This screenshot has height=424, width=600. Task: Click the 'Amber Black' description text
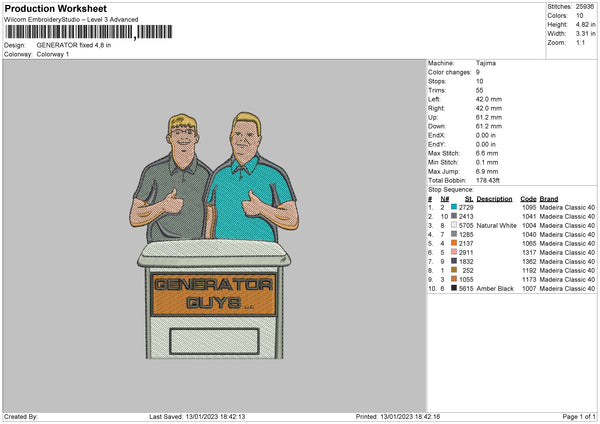tap(495, 289)
